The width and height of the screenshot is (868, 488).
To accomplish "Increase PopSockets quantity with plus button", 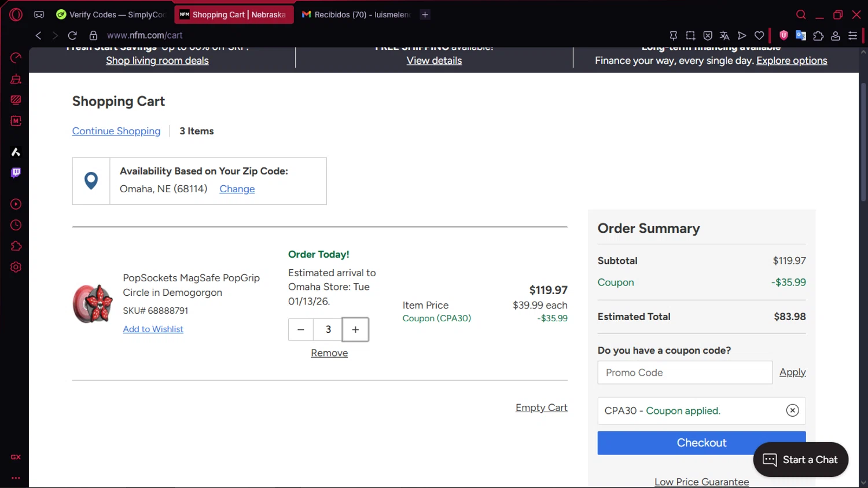I will (x=355, y=329).
